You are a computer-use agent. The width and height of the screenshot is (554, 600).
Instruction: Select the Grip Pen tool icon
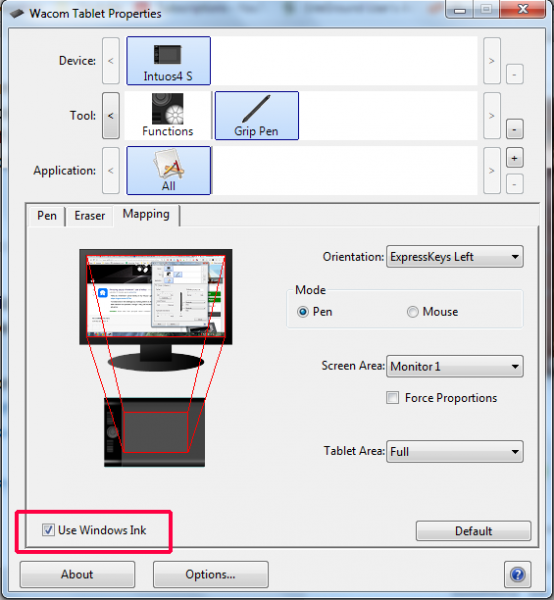click(257, 115)
